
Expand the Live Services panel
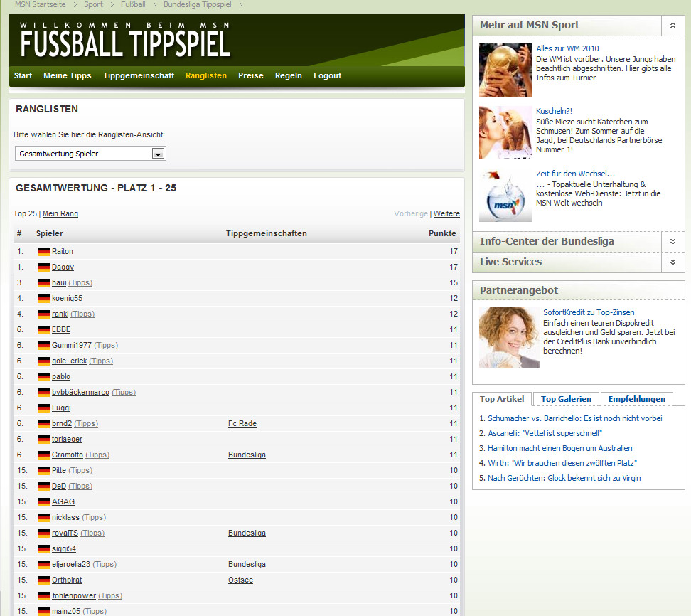673,262
